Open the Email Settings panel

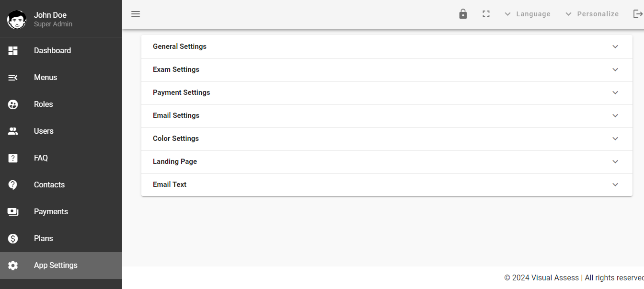click(x=387, y=116)
